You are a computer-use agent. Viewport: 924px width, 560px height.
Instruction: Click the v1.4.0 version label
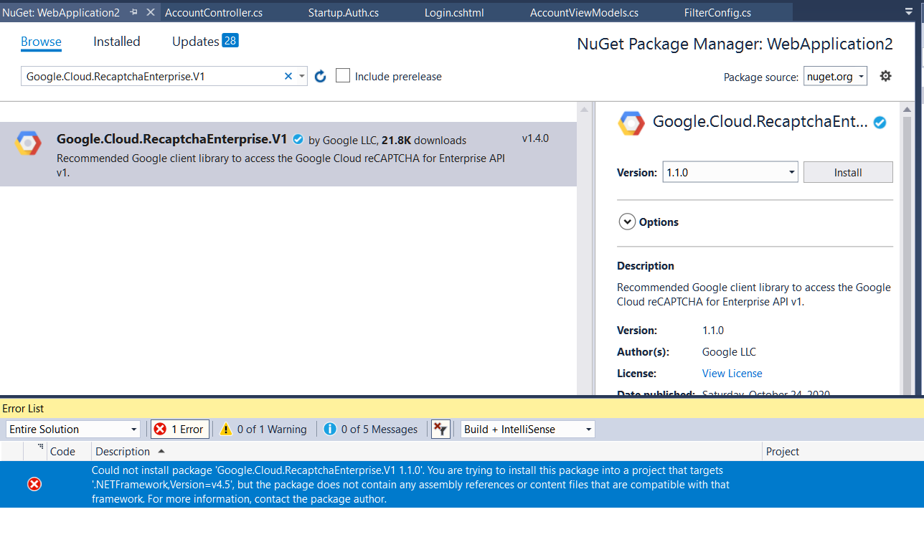535,138
